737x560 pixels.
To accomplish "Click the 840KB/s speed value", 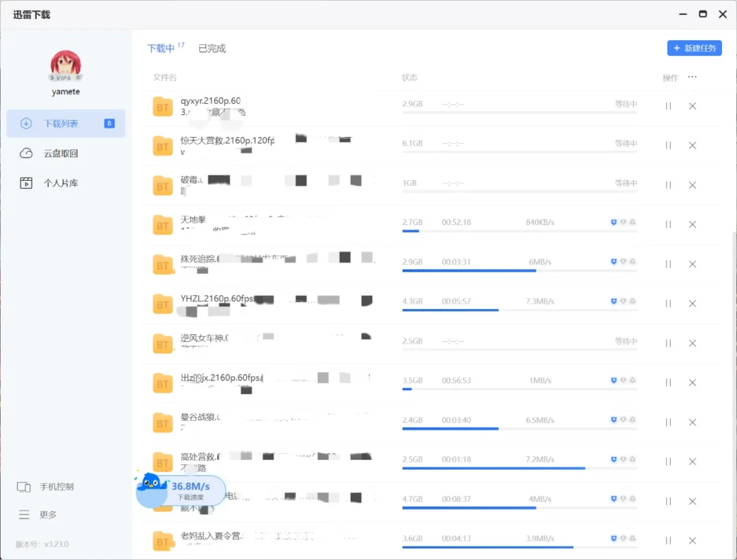I will click(x=540, y=222).
